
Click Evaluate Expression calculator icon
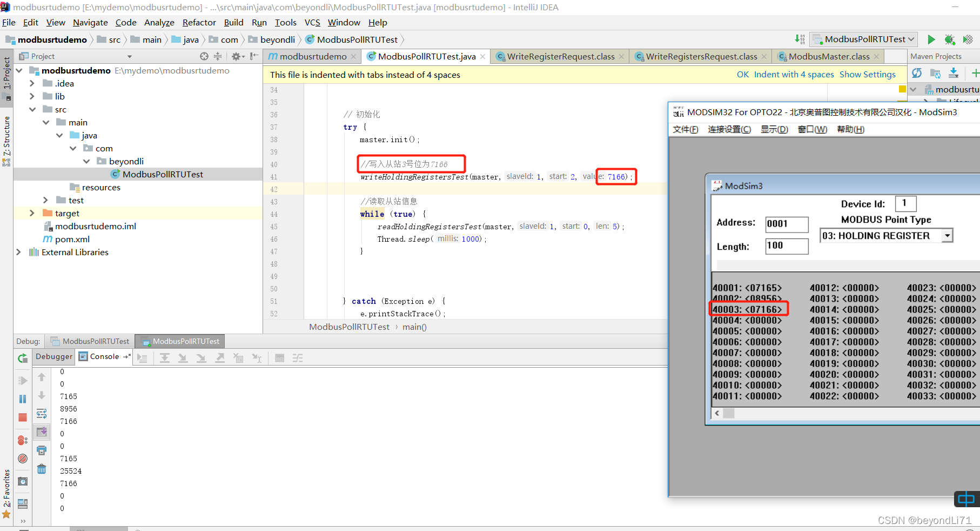pyautogui.click(x=279, y=358)
